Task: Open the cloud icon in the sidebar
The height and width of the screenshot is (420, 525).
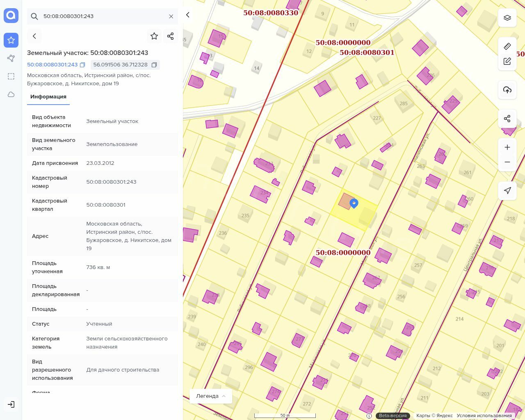Action: coord(11,94)
